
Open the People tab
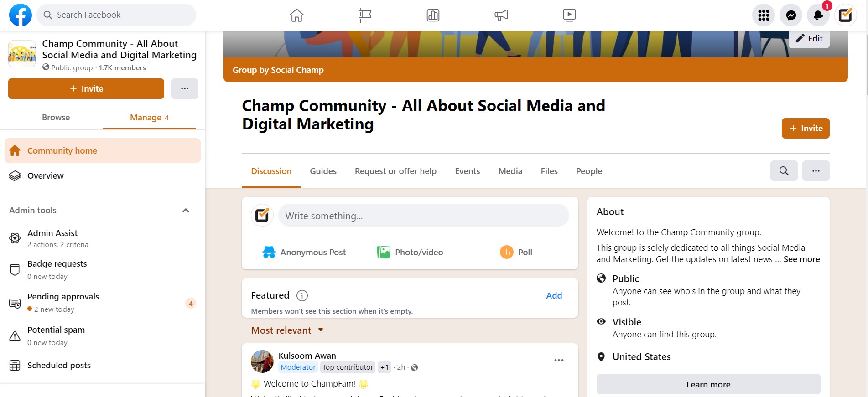pos(589,171)
